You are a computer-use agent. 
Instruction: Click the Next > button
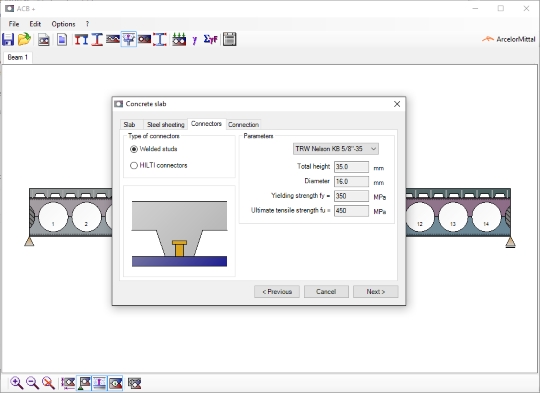(x=376, y=292)
